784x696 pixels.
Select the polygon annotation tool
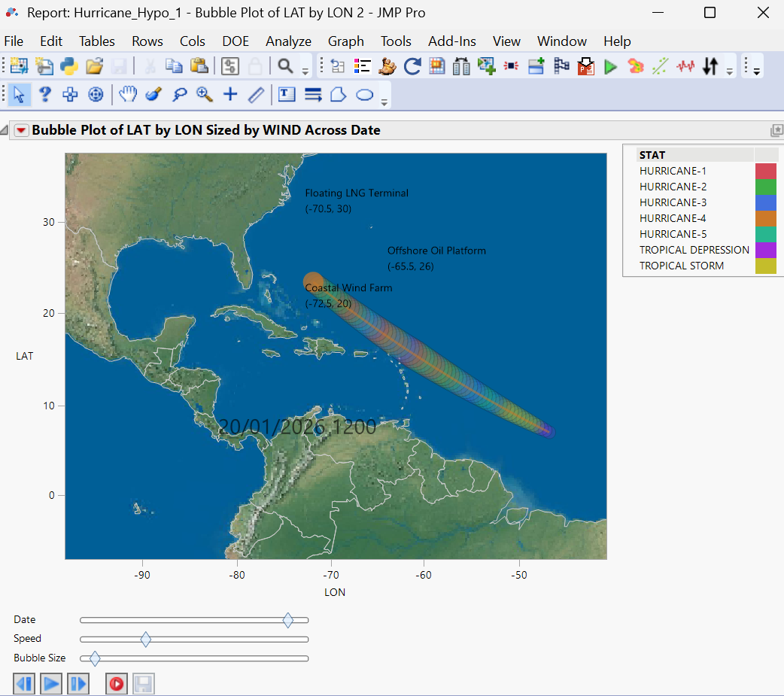339,94
